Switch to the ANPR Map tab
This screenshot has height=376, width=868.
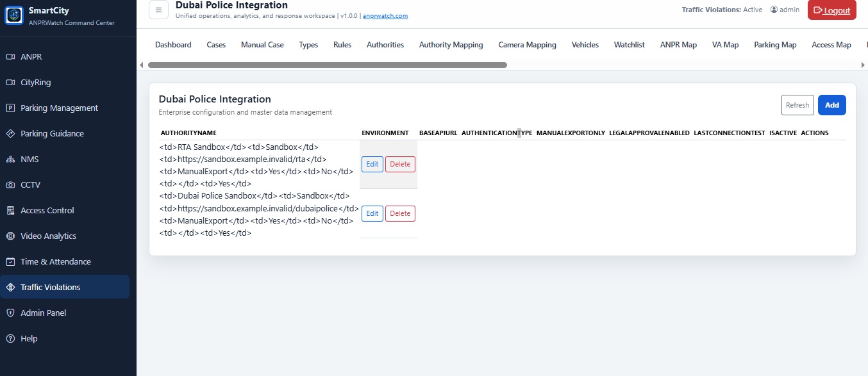click(x=678, y=45)
